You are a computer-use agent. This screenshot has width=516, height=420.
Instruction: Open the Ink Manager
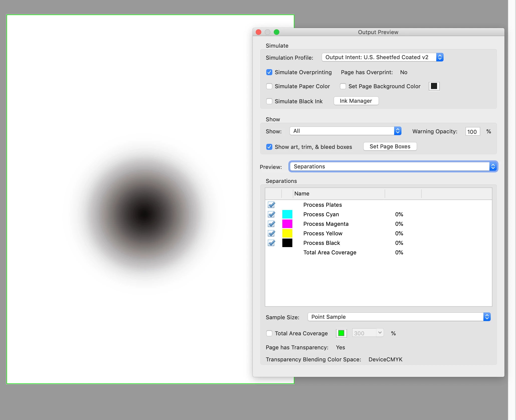pos(356,101)
